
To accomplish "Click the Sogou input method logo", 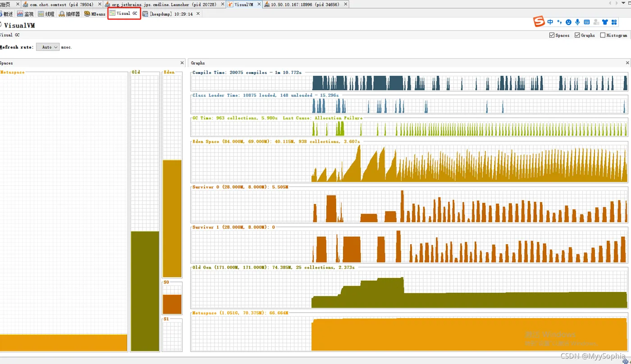I will coord(539,22).
